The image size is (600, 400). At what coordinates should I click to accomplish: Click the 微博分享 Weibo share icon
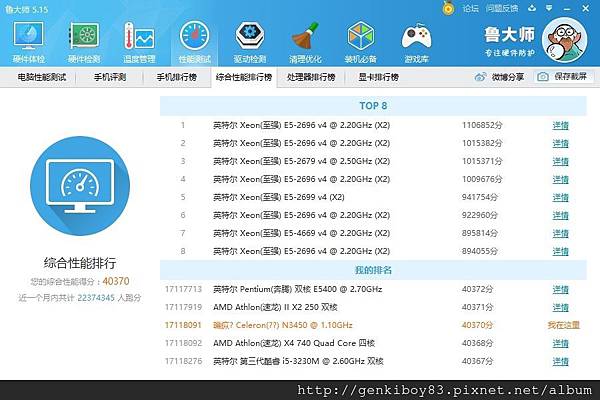point(480,77)
